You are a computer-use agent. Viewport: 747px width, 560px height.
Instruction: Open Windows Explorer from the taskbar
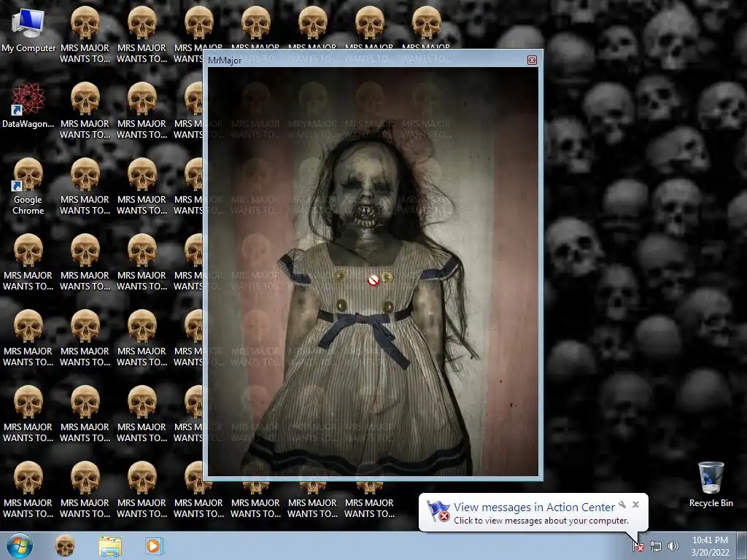[110, 546]
